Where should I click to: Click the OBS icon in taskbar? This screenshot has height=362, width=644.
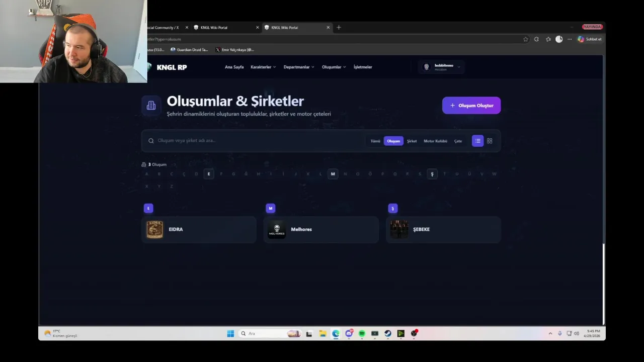pos(414,333)
